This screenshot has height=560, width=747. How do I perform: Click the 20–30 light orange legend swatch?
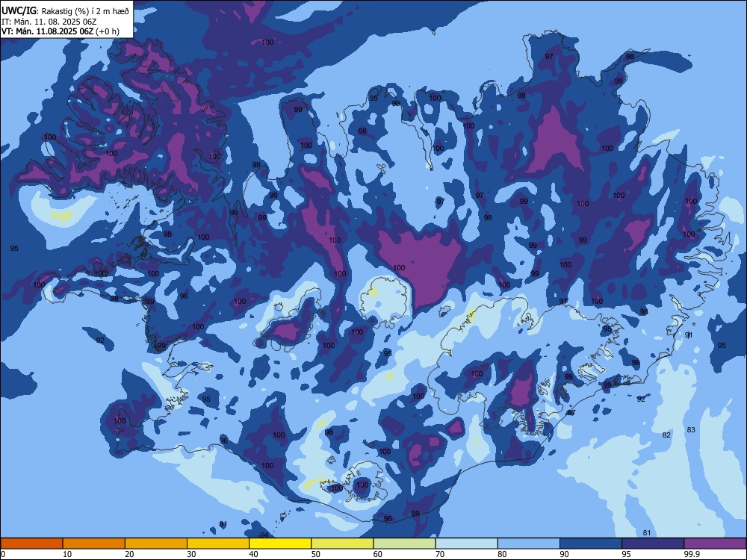tap(156, 544)
